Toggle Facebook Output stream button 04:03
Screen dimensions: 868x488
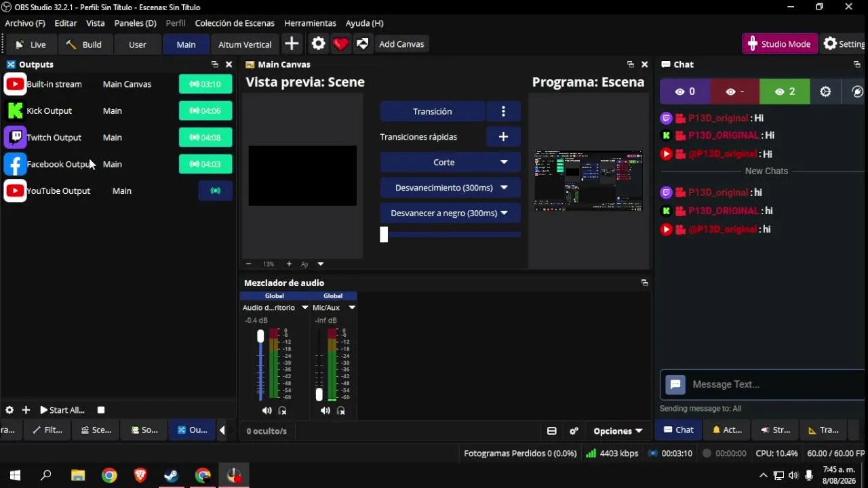(205, 164)
